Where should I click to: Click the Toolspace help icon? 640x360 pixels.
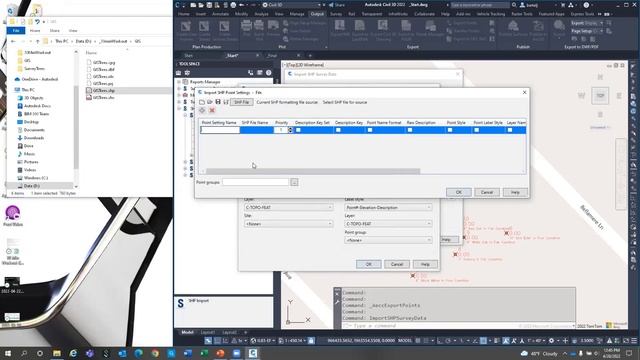[x=269, y=73]
